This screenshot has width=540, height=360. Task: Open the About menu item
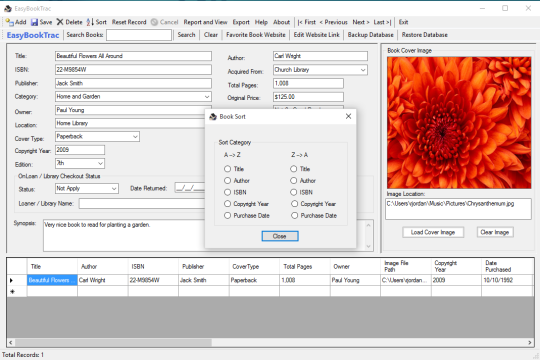(x=281, y=22)
